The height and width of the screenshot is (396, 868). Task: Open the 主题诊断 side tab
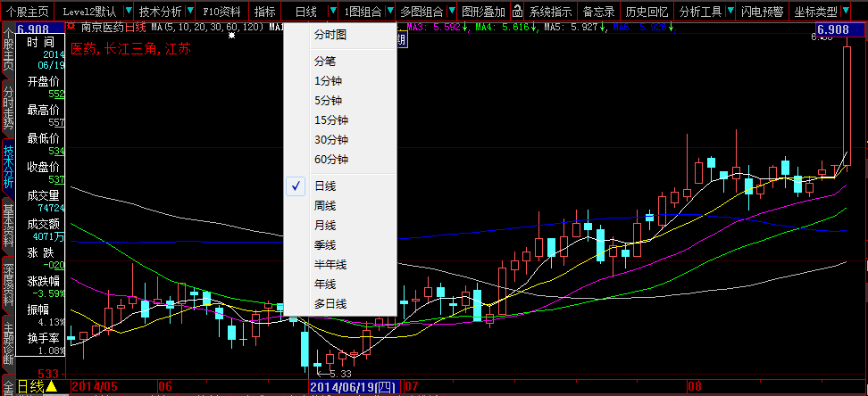pyautogui.click(x=8, y=343)
